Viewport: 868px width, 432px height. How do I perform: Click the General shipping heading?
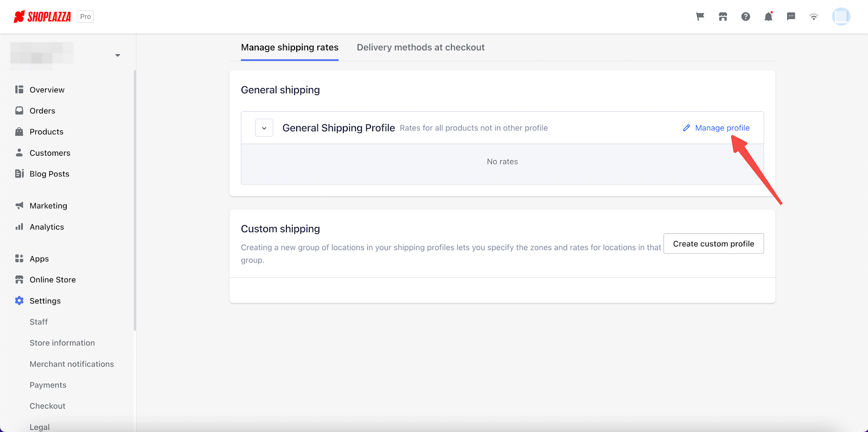click(x=280, y=90)
